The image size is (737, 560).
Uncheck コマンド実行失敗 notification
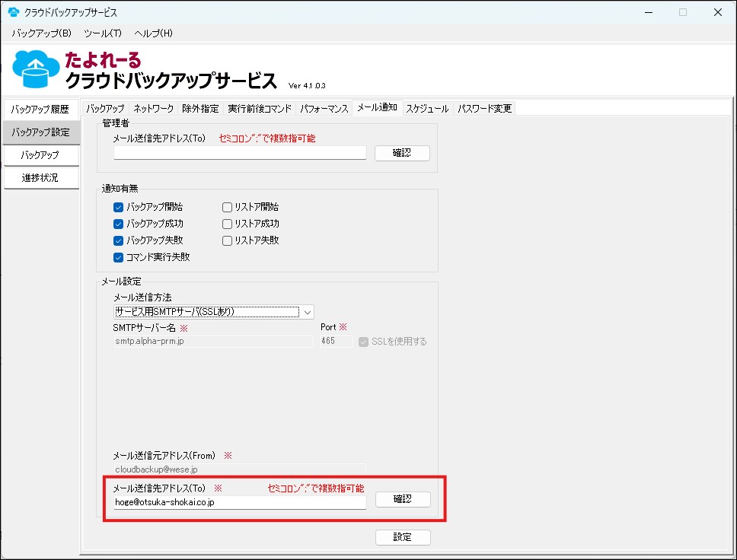pyautogui.click(x=118, y=257)
